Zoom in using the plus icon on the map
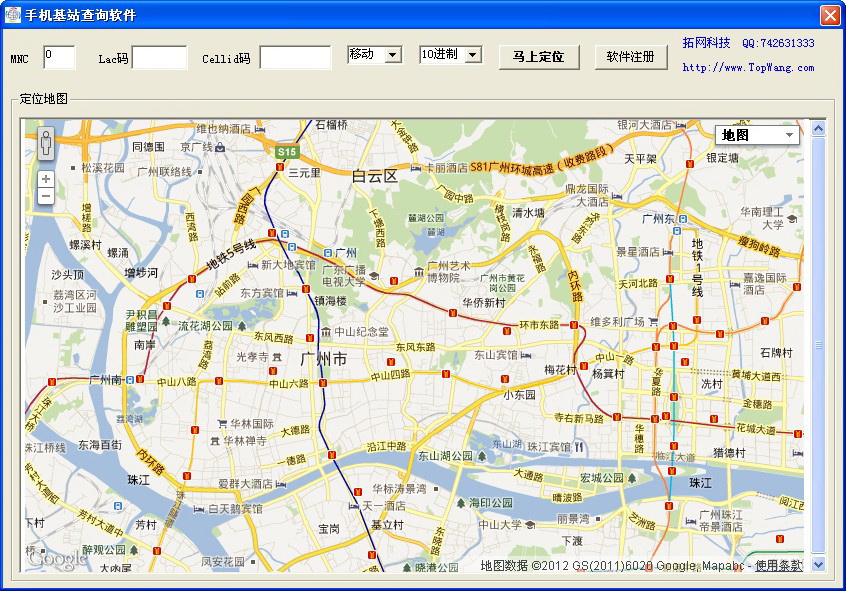Image resolution: width=846 pixels, height=591 pixels. click(45, 181)
